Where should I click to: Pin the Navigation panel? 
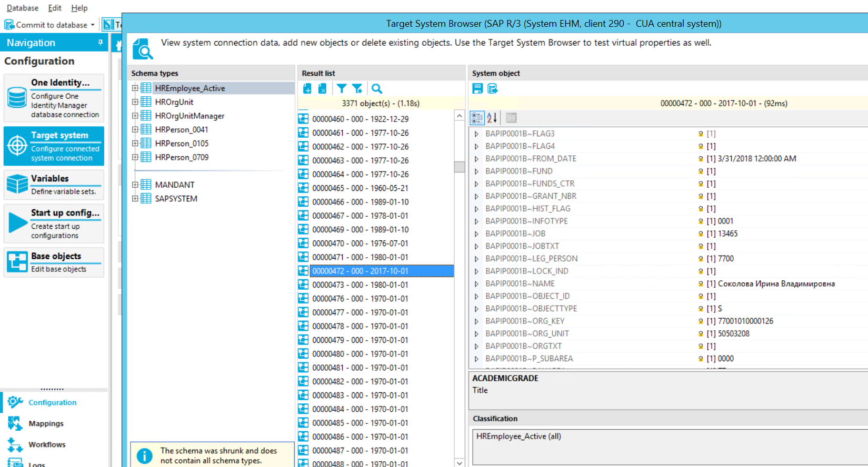point(101,43)
